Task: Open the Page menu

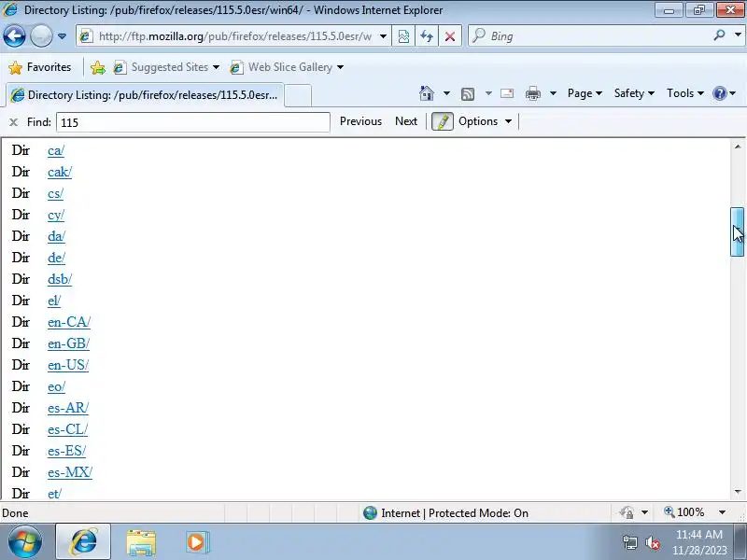Action: pyautogui.click(x=585, y=93)
